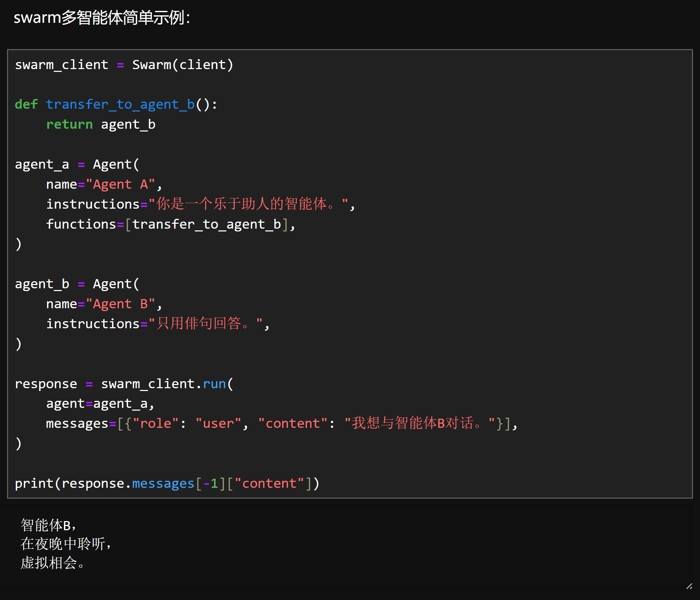Click the print(response.messages[-1]["content"]) line
700x600 pixels.
click(x=167, y=484)
